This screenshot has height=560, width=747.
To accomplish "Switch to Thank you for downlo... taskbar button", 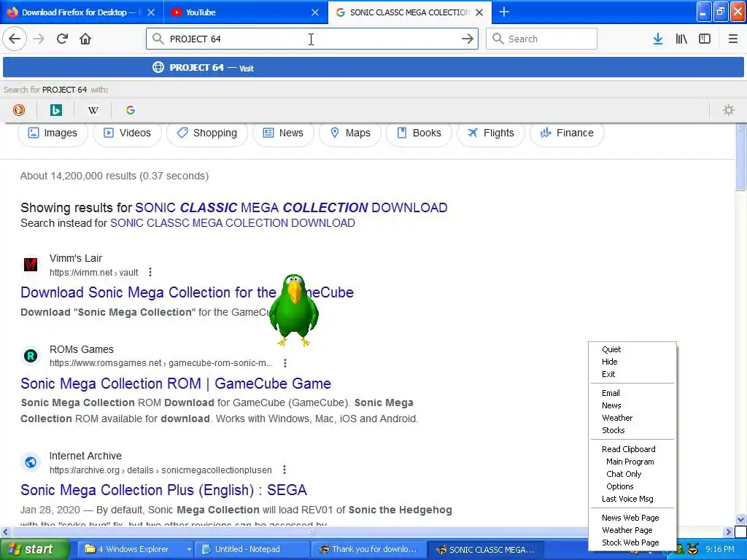I will pyautogui.click(x=368, y=549).
